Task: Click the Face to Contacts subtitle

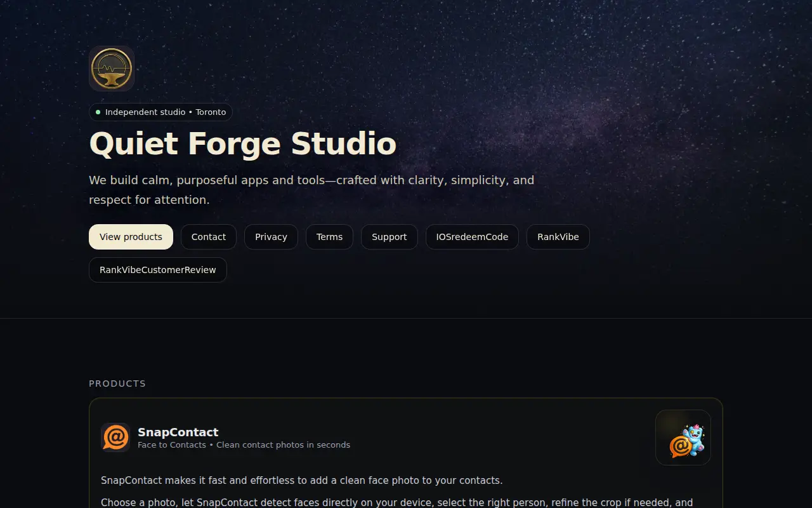Action: point(244,445)
